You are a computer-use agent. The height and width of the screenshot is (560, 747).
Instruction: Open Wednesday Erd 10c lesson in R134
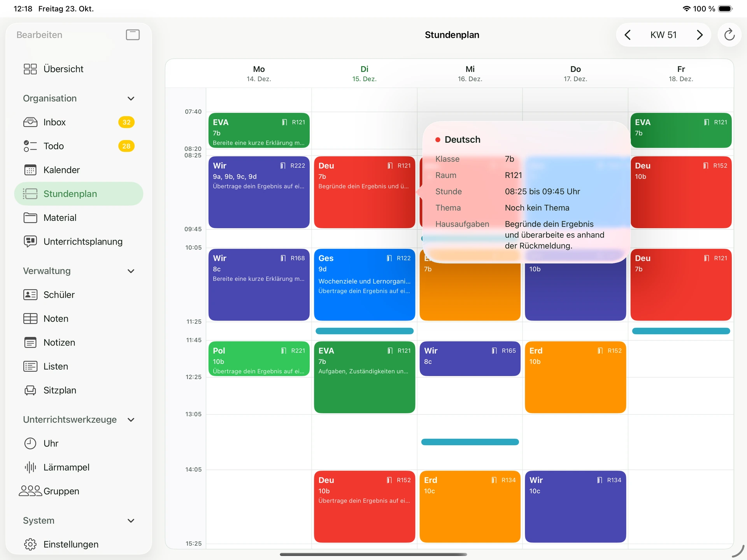[x=470, y=507]
